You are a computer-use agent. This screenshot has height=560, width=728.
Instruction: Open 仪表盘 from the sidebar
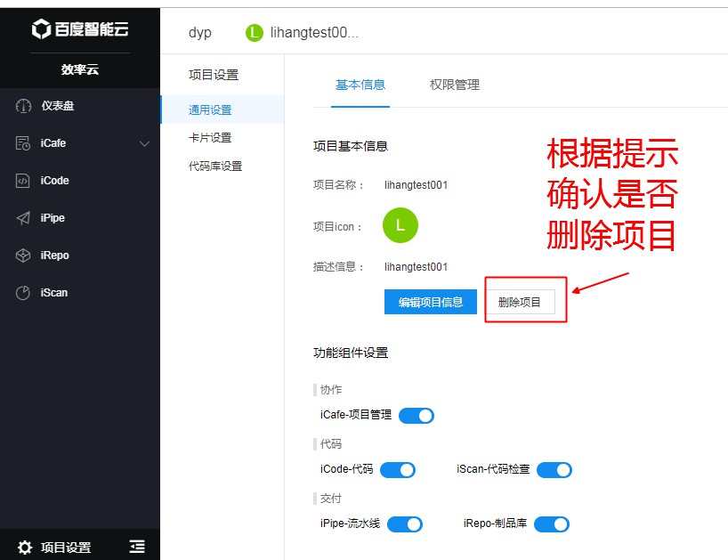[x=58, y=106]
